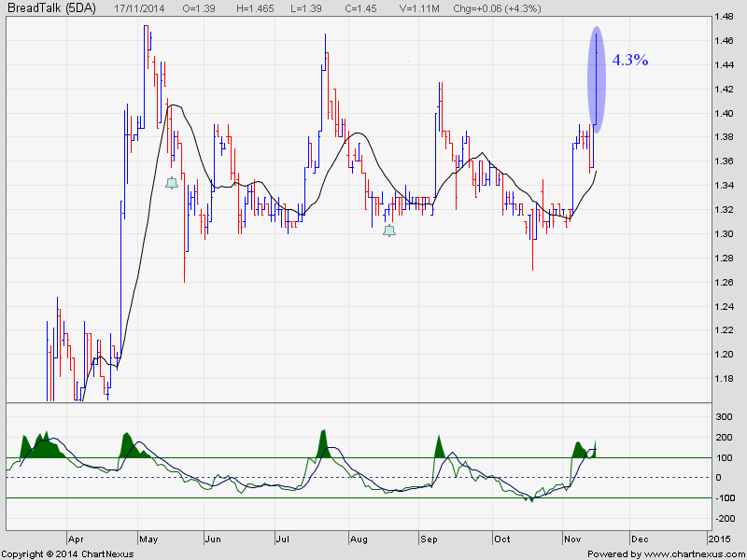Click the 1.24 price axis label
The image size is (747, 560).
coord(725,306)
